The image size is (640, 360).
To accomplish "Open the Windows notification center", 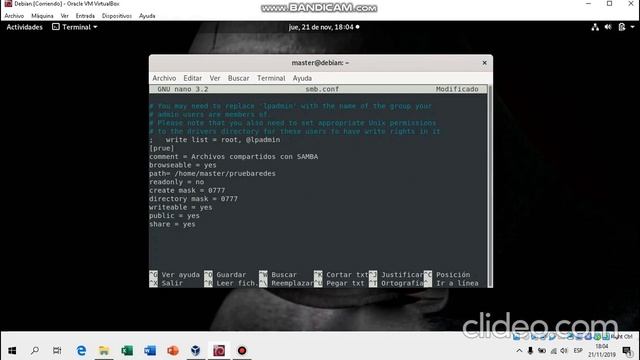I will [627, 351].
